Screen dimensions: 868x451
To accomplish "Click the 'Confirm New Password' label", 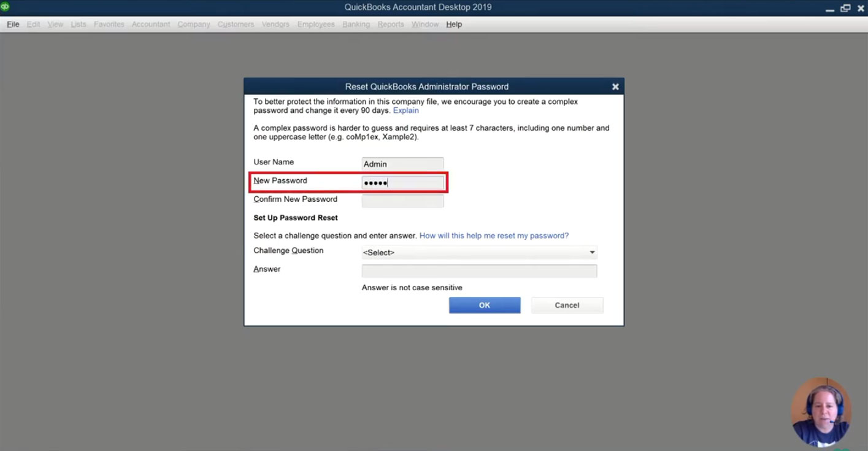I will pos(295,199).
